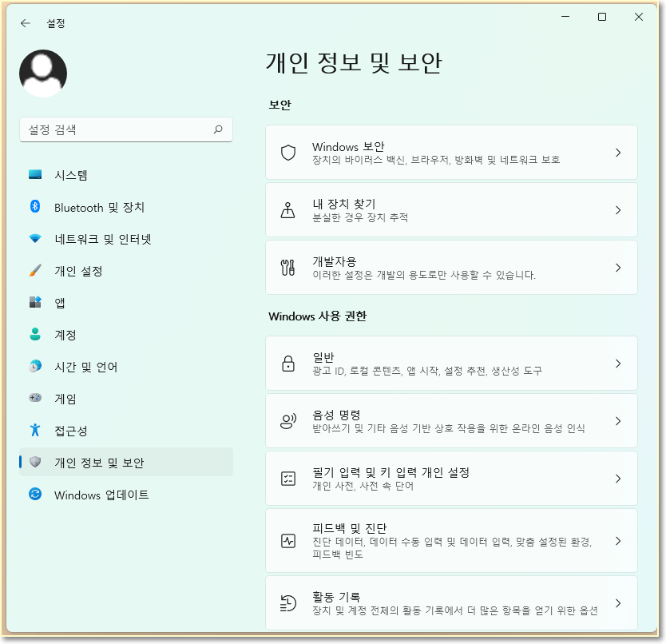The height and width of the screenshot is (644, 666).
Task: Click the magnifier icon in the search box
Action: pyautogui.click(x=218, y=129)
